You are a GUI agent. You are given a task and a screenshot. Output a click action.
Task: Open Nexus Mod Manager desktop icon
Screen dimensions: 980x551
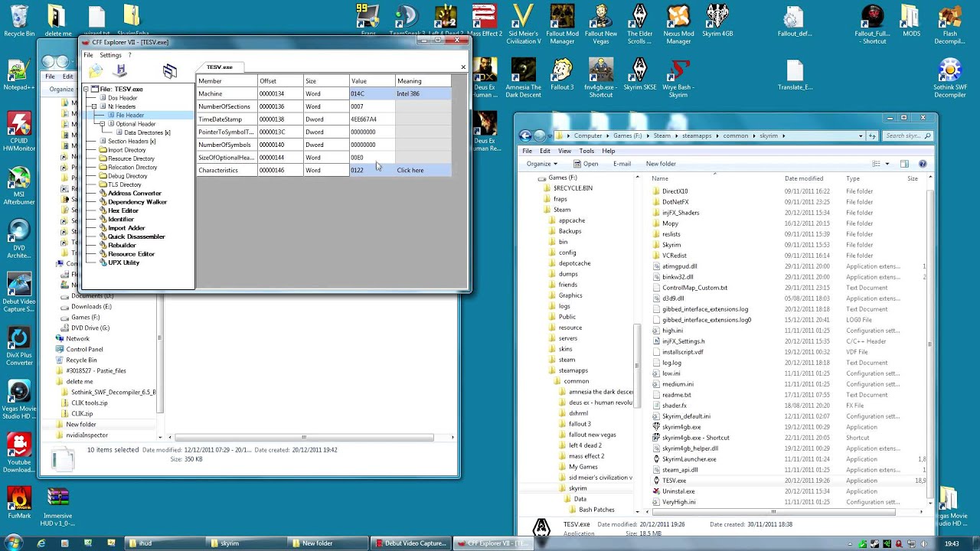(678, 24)
